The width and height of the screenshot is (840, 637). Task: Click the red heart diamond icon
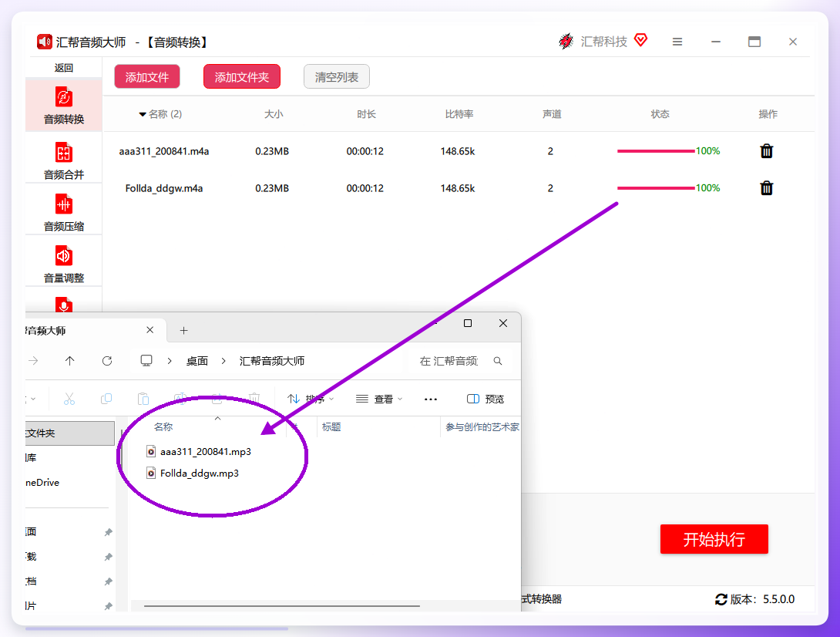640,39
